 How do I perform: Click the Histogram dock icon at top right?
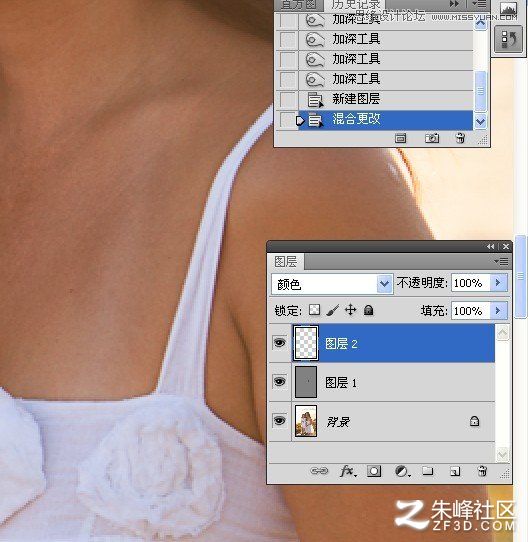point(509,8)
